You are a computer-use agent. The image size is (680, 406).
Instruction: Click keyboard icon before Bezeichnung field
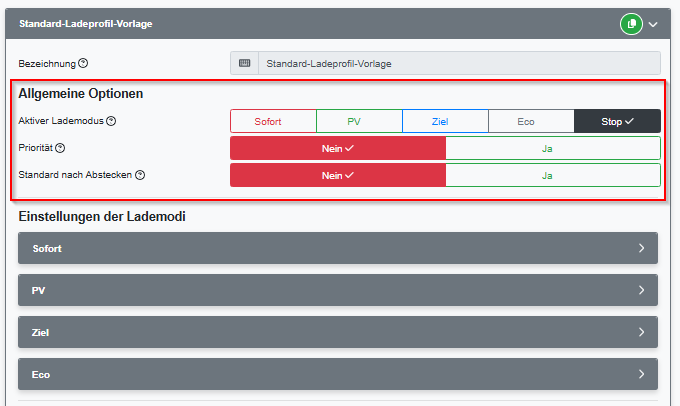point(244,64)
